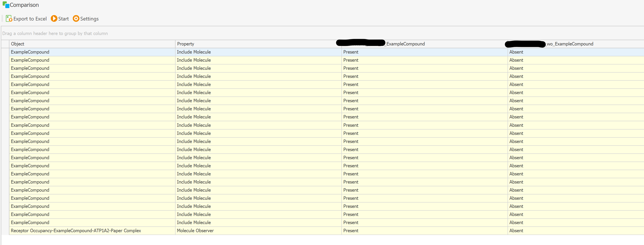Sort the grid by the Object column
The width and height of the screenshot is (644, 245).
pos(18,44)
